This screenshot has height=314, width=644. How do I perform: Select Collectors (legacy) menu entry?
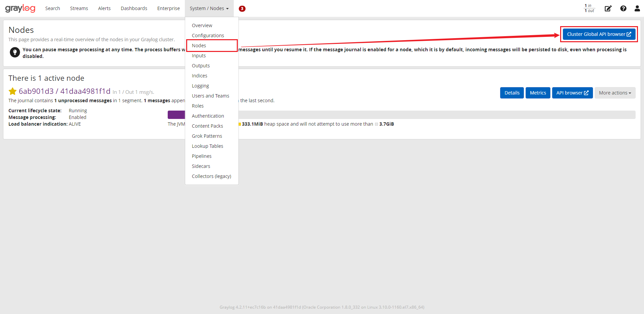tap(212, 176)
